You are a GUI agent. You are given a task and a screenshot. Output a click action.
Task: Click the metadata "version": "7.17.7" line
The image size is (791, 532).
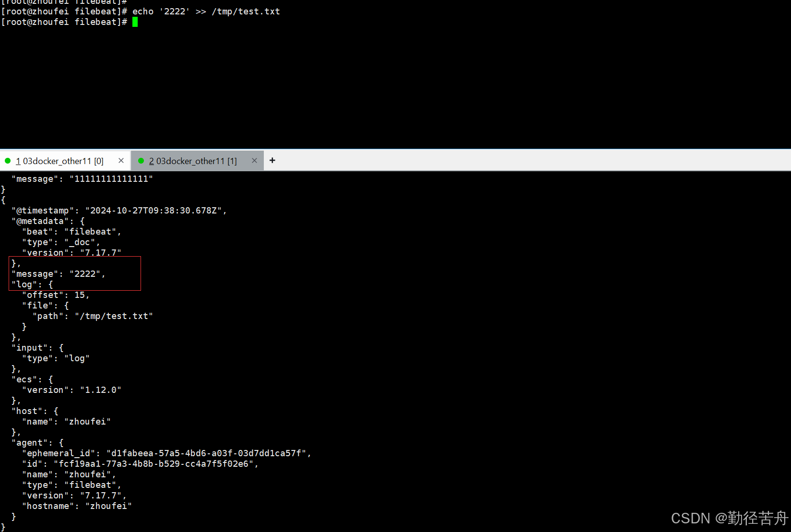pyautogui.click(x=71, y=253)
